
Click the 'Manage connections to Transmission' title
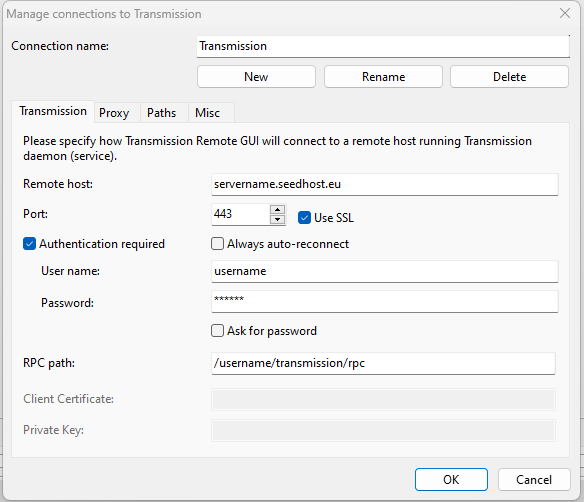(x=104, y=14)
